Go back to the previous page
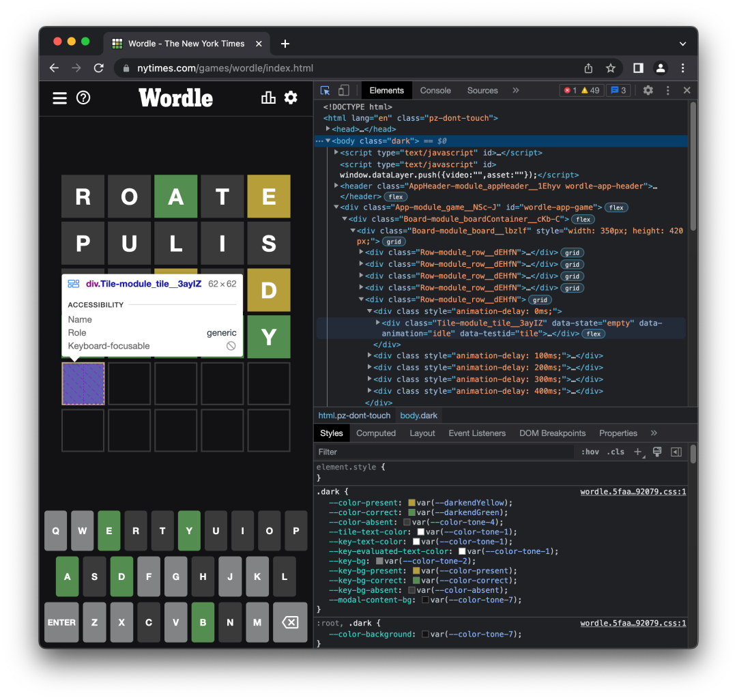Screen dimensions: 737x700 [x=54, y=68]
